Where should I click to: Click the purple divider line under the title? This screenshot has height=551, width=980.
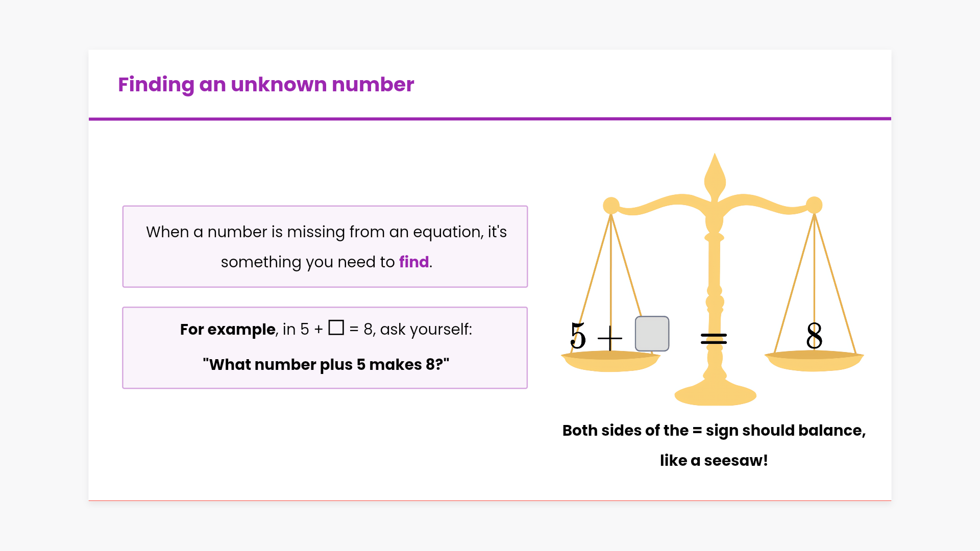click(x=490, y=119)
